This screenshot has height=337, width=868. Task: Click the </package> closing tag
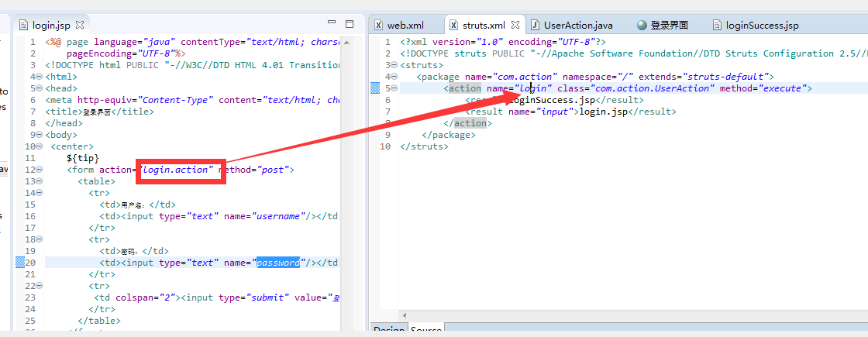[449, 135]
